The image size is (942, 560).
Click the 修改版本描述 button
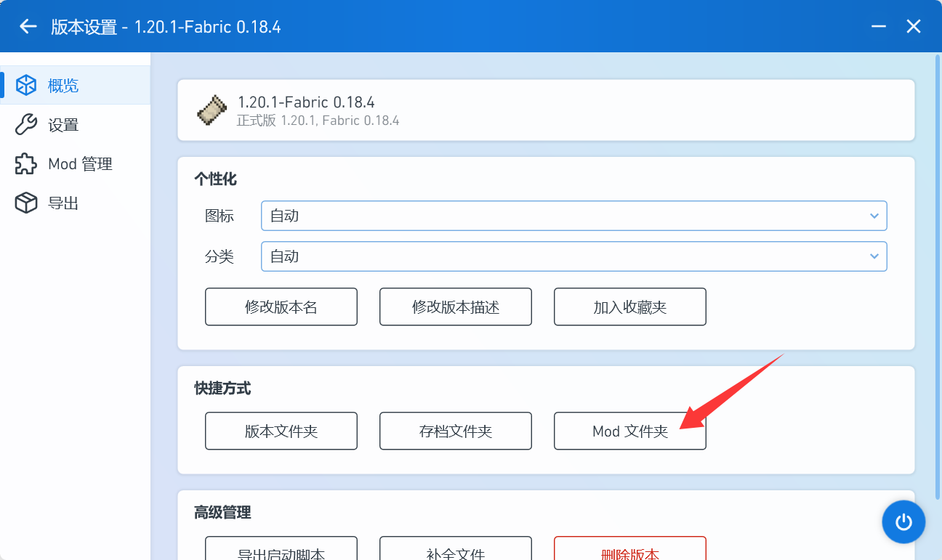(x=456, y=307)
